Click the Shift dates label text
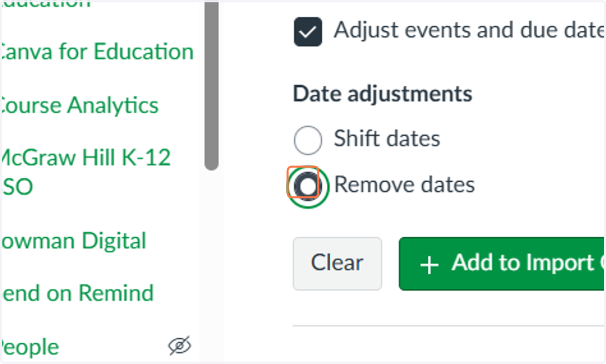606x364 pixels. (x=387, y=138)
